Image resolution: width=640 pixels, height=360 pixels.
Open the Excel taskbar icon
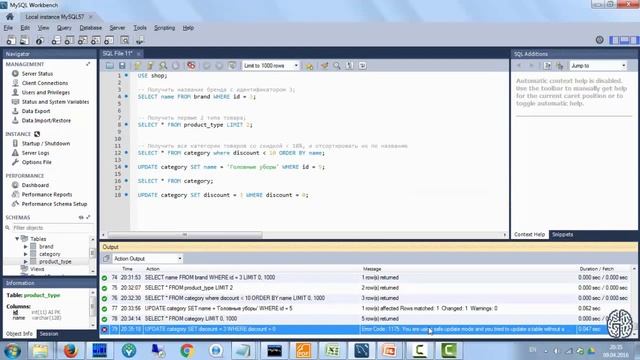[333, 350]
